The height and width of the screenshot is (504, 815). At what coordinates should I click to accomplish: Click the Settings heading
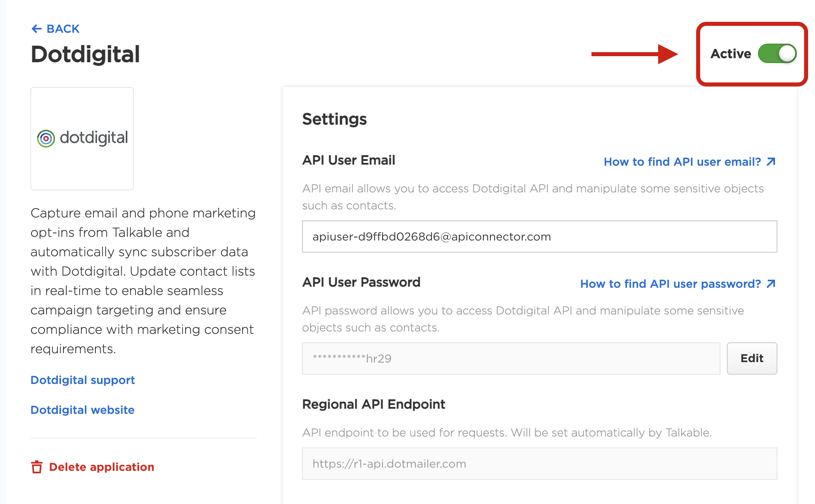(x=334, y=119)
